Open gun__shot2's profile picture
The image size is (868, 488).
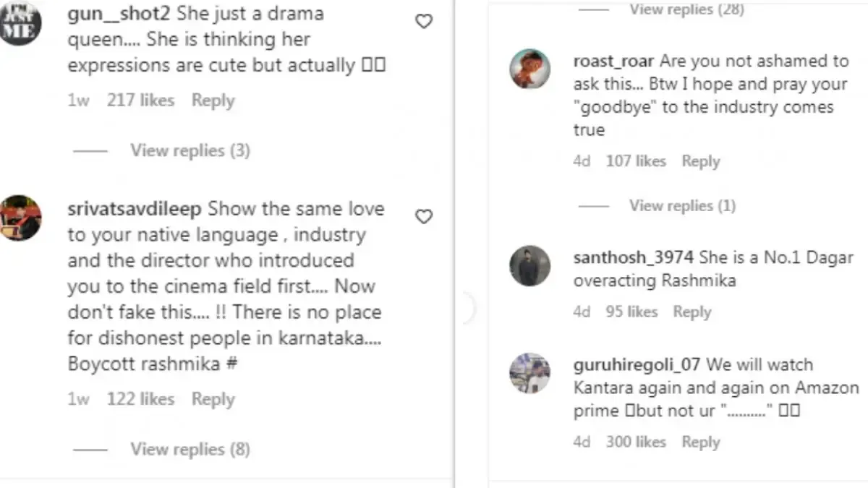pyautogui.click(x=22, y=22)
